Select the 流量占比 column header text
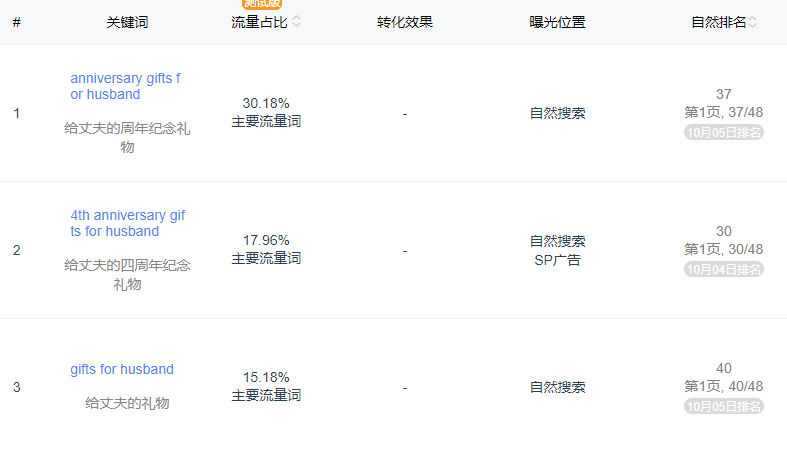The width and height of the screenshot is (787, 449). (x=259, y=22)
